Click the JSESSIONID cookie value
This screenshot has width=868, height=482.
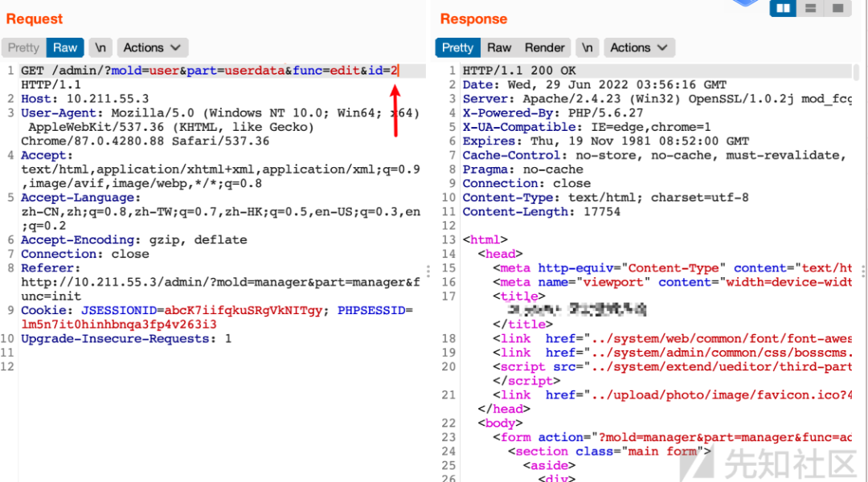coord(243,310)
